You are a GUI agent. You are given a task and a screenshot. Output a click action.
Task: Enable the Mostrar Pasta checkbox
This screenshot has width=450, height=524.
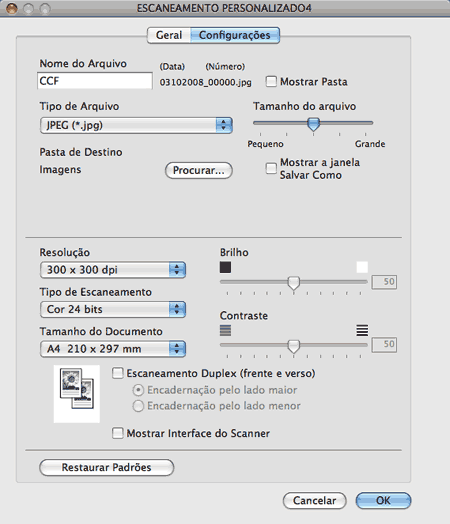click(271, 82)
